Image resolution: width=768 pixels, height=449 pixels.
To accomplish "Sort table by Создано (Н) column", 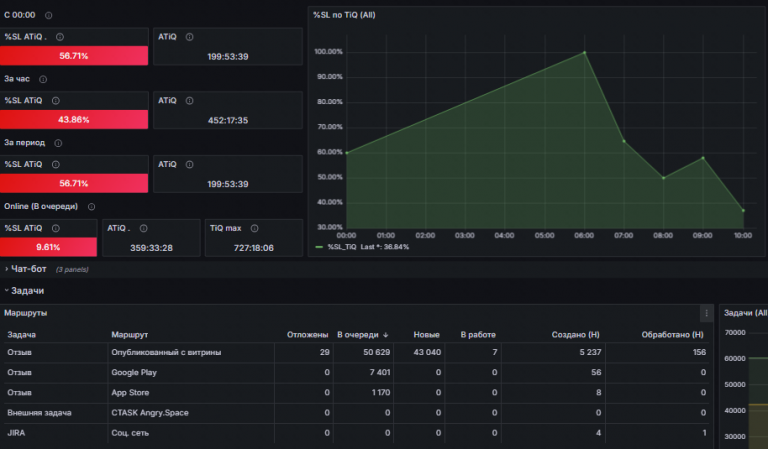I will pyautogui.click(x=576, y=335).
